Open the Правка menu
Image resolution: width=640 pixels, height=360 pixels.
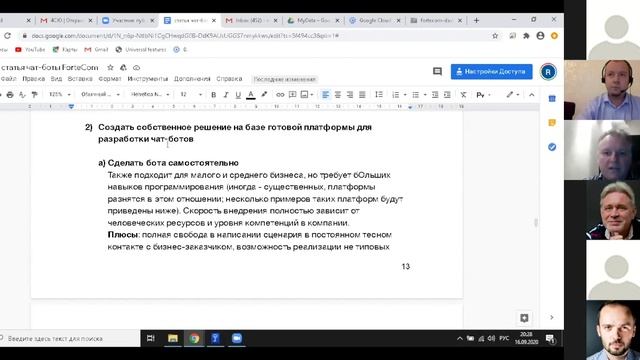[33, 79]
